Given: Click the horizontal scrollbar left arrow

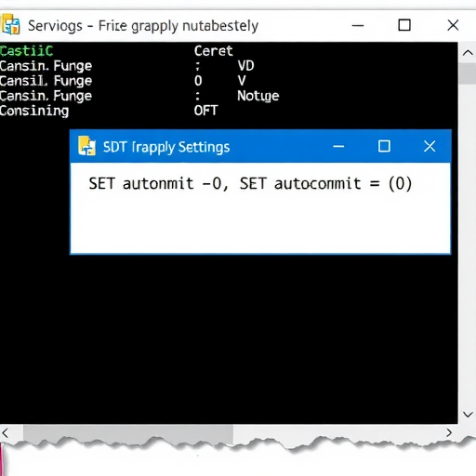Looking at the screenshot, I should tap(6, 433).
